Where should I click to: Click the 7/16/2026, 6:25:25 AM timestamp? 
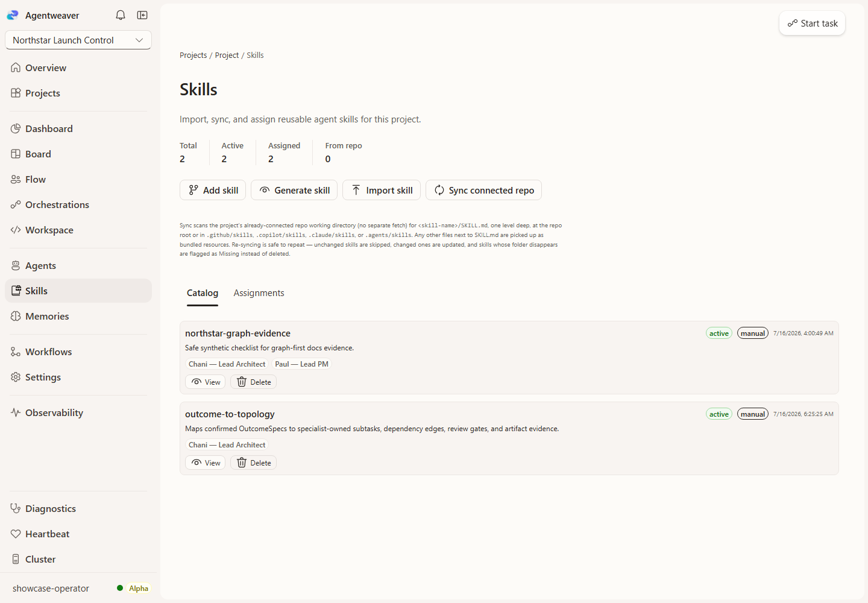(804, 414)
